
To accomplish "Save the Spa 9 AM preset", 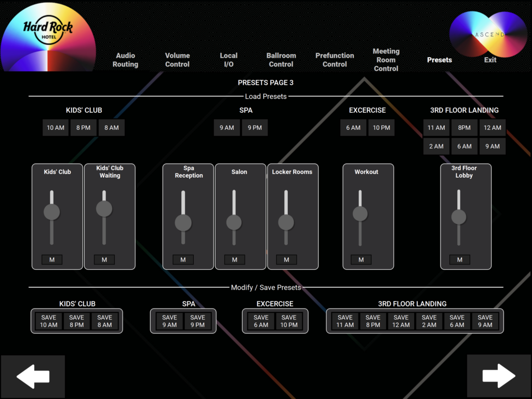I will 169,321.
